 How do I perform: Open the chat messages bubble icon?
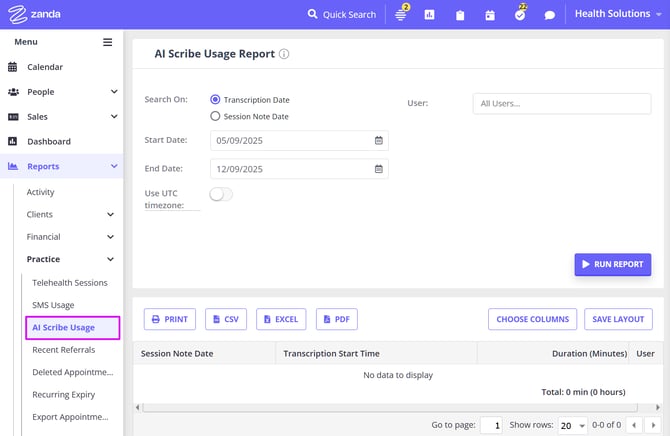[x=549, y=15]
